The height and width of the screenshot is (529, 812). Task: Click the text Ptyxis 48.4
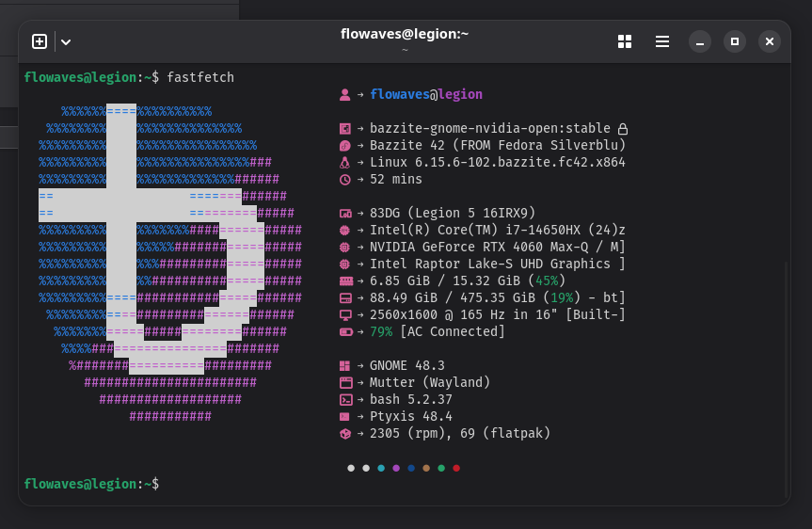pyautogui.click(x=410, y=417)
